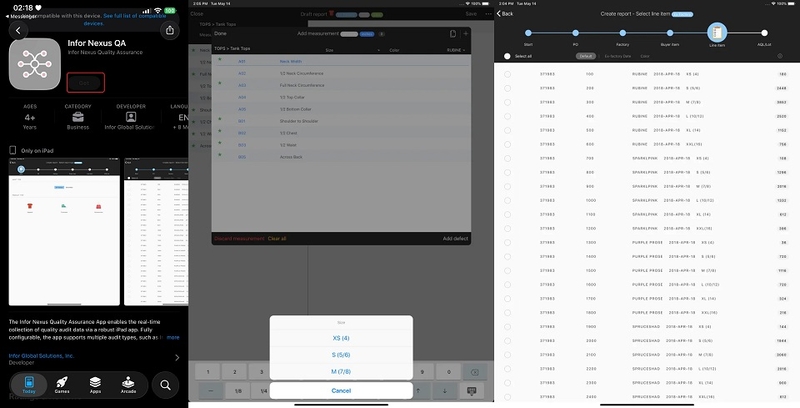Expand the description with the more link

pyautogui.click(x=173, y=338)
